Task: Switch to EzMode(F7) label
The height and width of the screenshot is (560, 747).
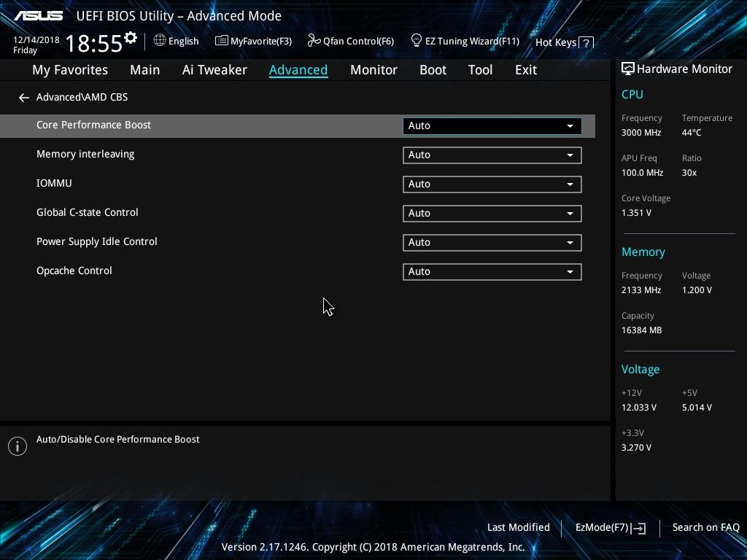Action: coord(602,528)
